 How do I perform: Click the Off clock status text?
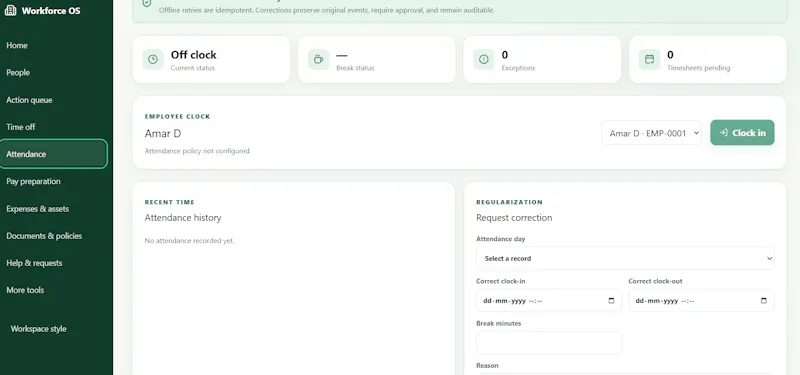coord(193,55)
